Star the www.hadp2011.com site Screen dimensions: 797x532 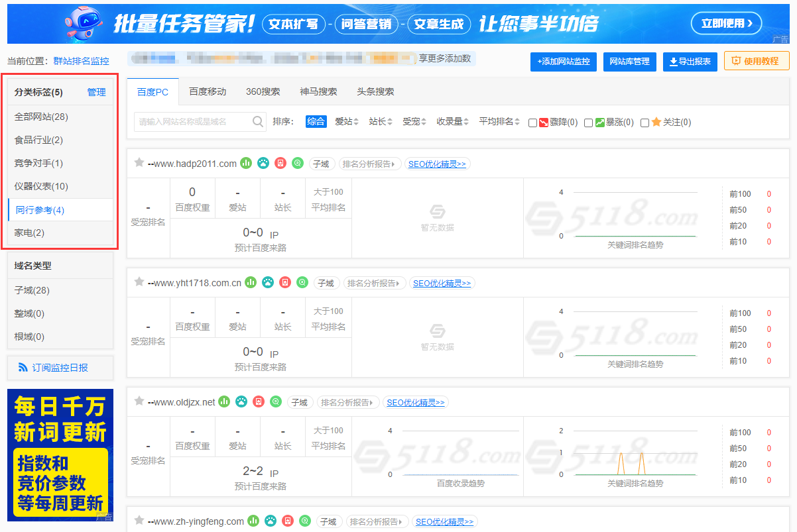tap(139, 163)
